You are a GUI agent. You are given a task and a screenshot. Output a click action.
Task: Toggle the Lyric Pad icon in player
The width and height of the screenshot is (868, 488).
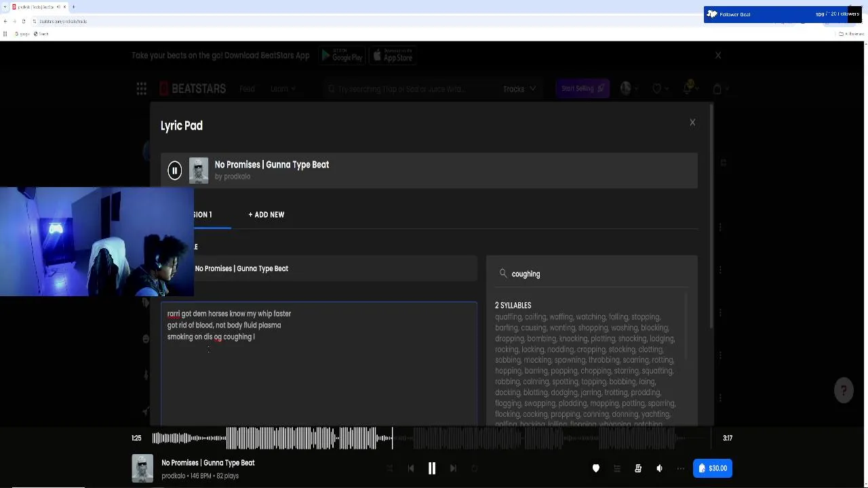[638, 468]
